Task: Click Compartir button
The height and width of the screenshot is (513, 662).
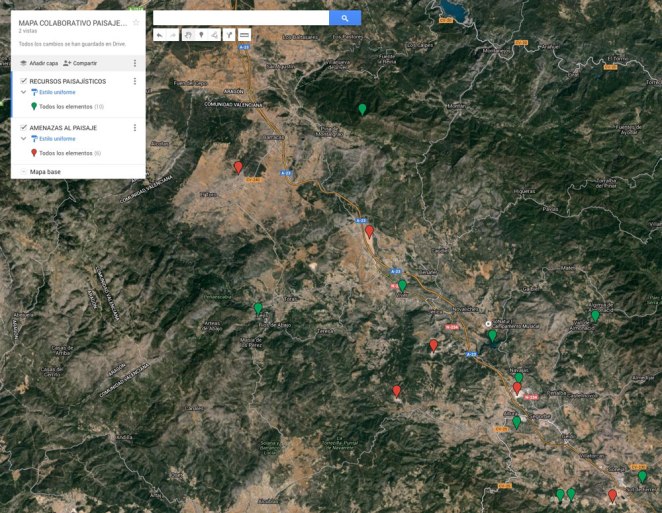Action: click(80, 63)
